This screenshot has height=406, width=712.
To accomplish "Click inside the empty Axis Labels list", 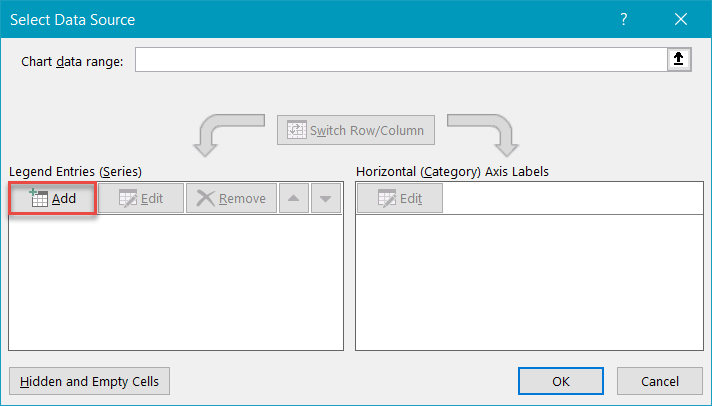I will [x=528, y=280].
